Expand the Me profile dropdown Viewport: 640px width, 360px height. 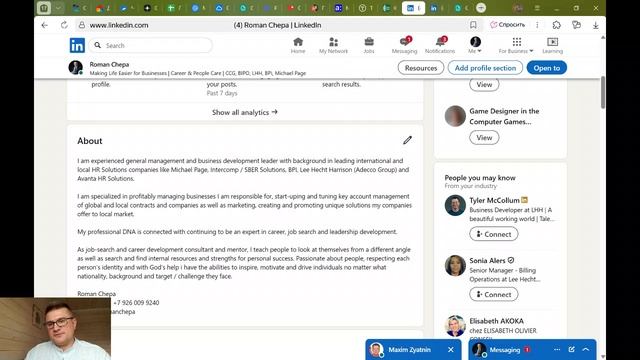(475, 45)
